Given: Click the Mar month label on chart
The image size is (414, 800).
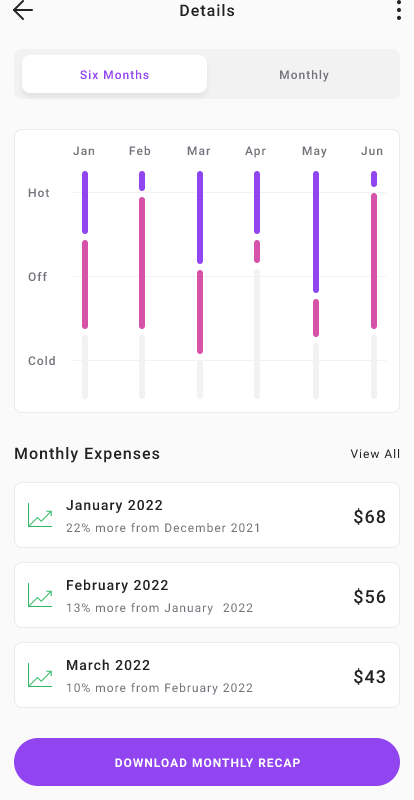Looking at the screenshot, I should click(x=199, y=151).
